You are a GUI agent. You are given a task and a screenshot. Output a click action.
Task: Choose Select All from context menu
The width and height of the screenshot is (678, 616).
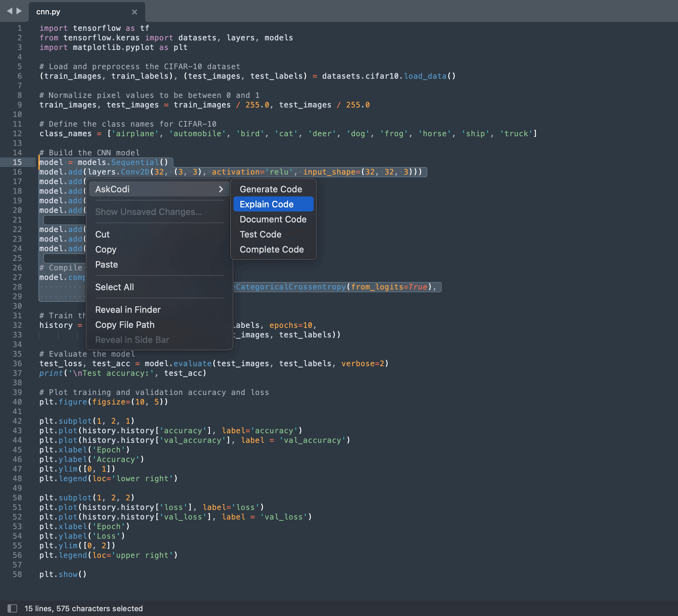coord(159,287)
